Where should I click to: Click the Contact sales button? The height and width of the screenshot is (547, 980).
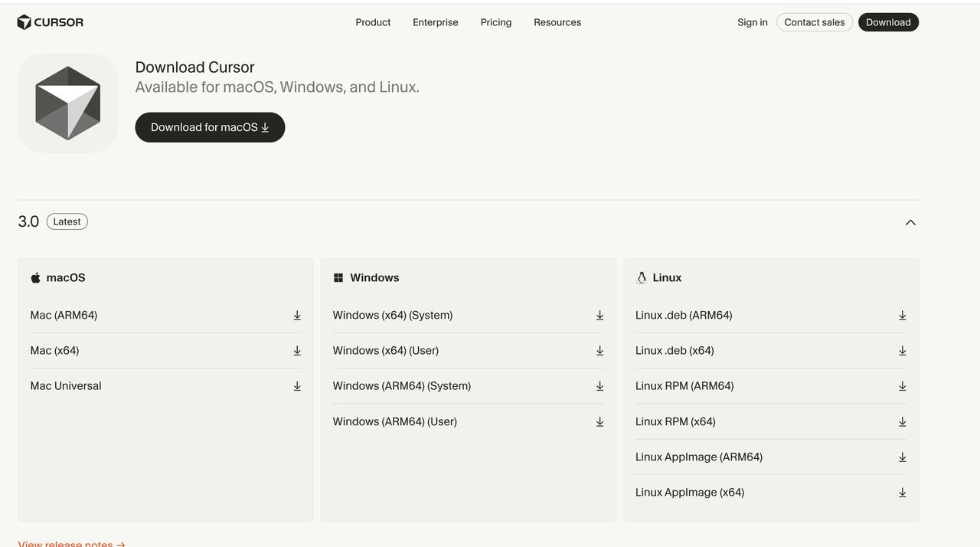815,22
